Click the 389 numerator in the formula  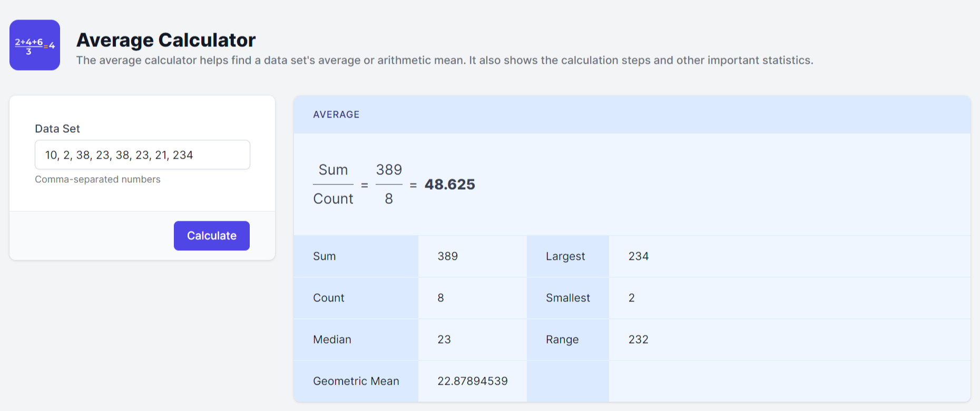[x=389, y=170]
